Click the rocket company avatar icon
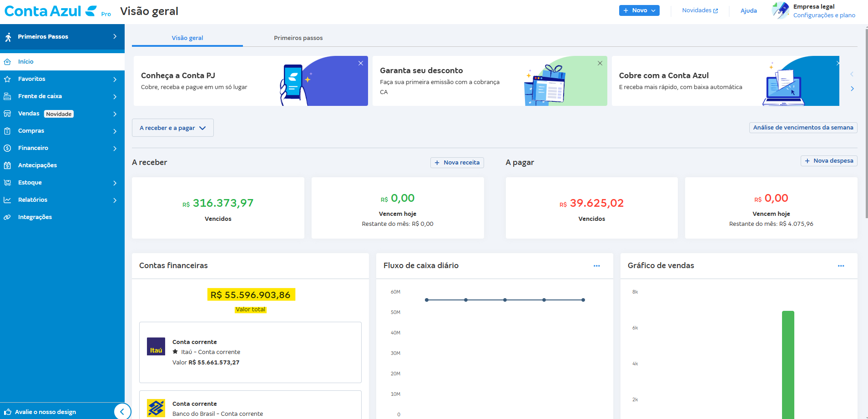Viewport: 868px width, 419px height. pyautogui.click(x=780, y=10)
